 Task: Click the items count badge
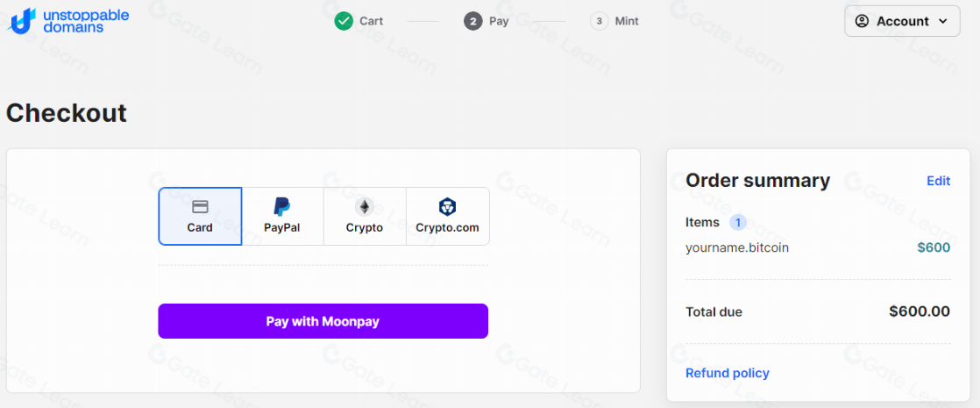click(737, 222)
